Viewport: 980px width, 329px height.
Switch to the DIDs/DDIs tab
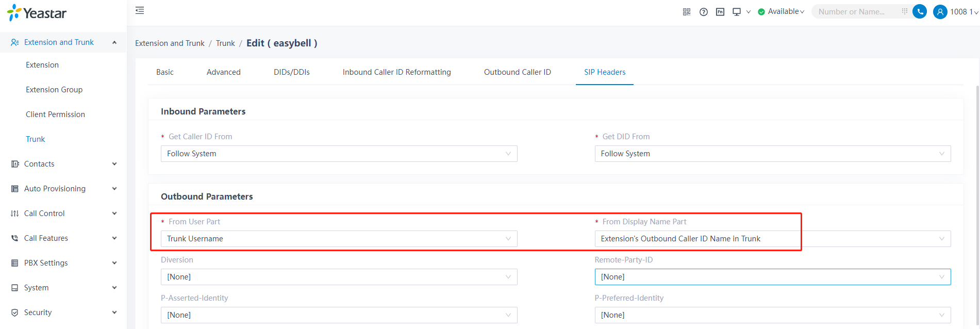click(292, 72)
